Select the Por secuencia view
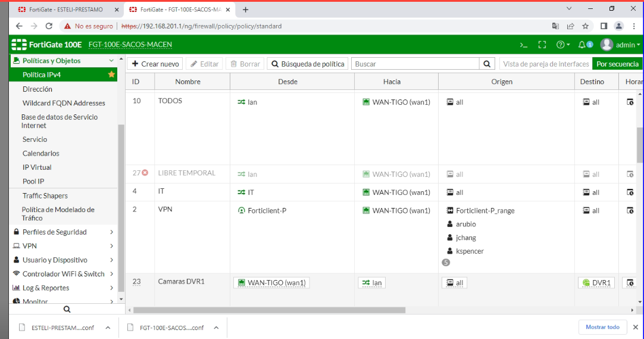Image resolution: width=644 pixels, height=339 pixels. click(617, 64)
